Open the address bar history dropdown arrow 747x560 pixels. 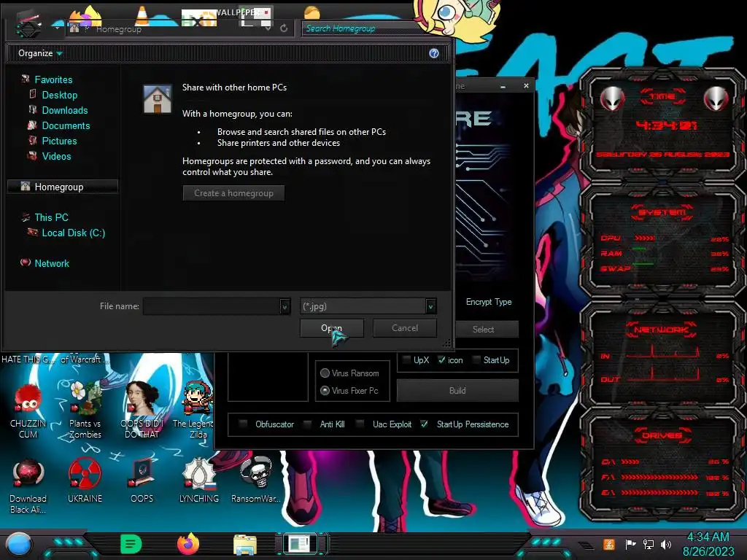[268, 28]
